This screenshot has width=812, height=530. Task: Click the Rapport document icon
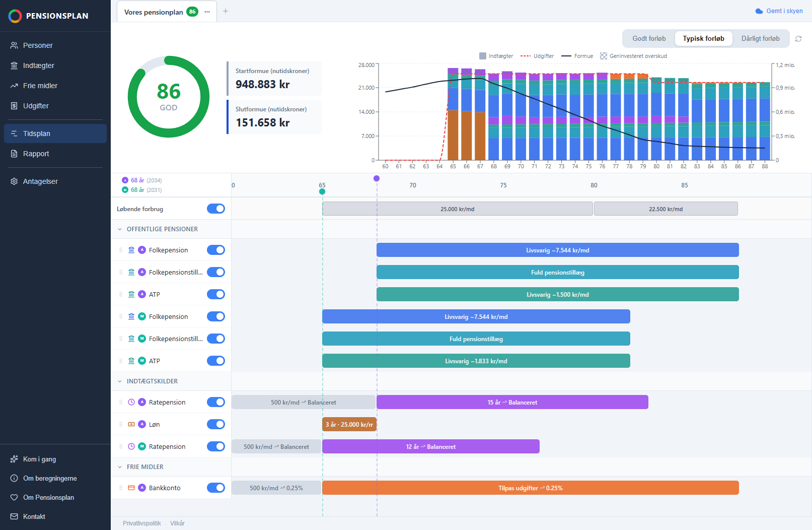pyautogui.click(x=14, y=154)
